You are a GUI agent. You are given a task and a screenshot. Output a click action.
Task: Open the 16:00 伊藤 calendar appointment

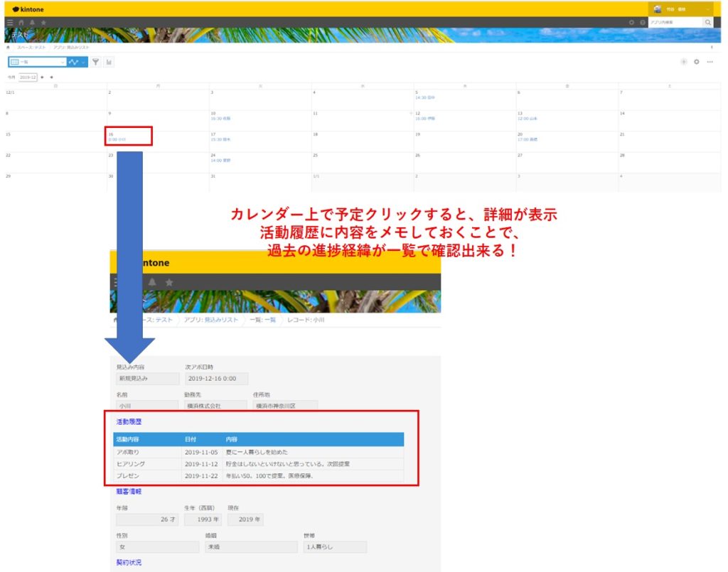tap(426, 117)
